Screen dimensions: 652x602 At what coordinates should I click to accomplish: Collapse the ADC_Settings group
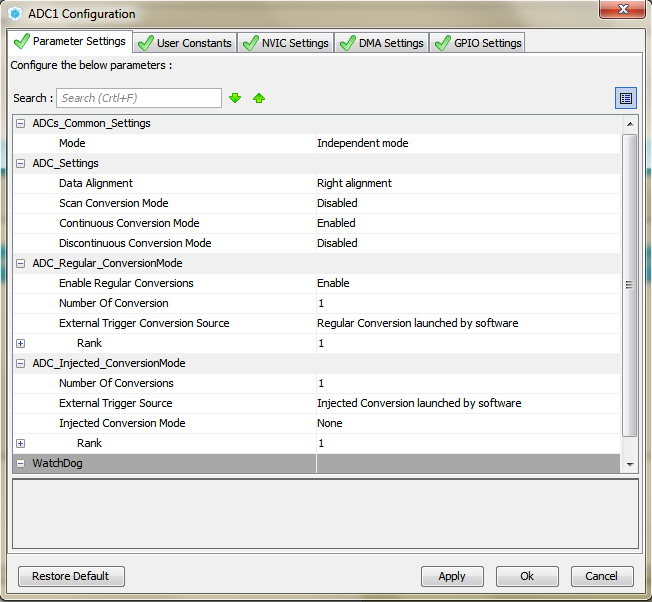[20, 163]
